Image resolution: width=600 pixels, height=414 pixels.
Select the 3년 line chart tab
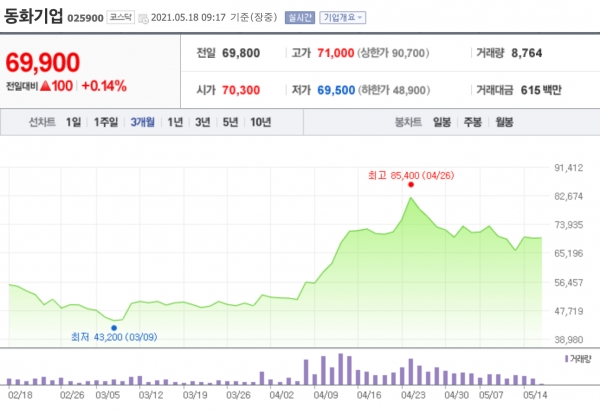tap(203, 122)
